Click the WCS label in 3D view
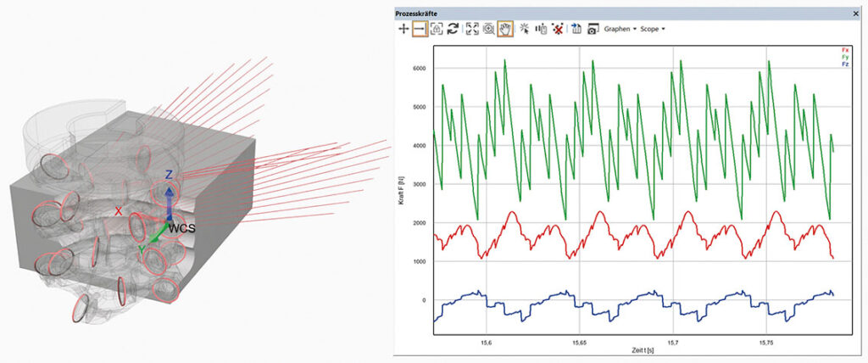 pos(181,228)
